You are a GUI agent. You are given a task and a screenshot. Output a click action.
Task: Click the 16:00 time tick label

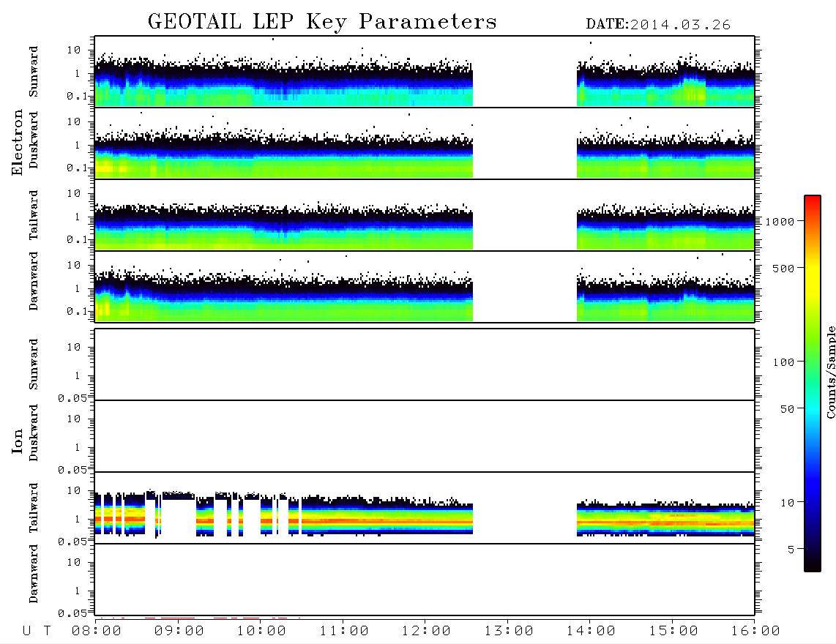point(755,632)
